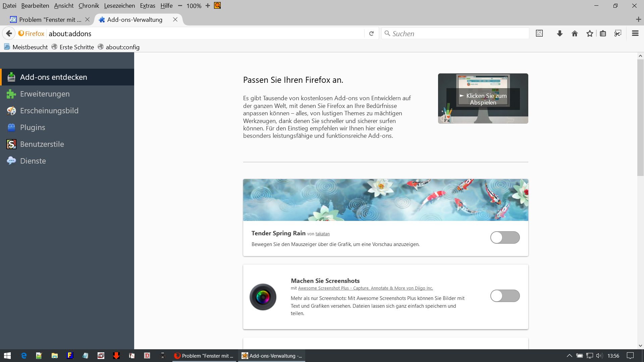
Task: Show hidden system tray icons chevron
Action: [x=569, y=356]
